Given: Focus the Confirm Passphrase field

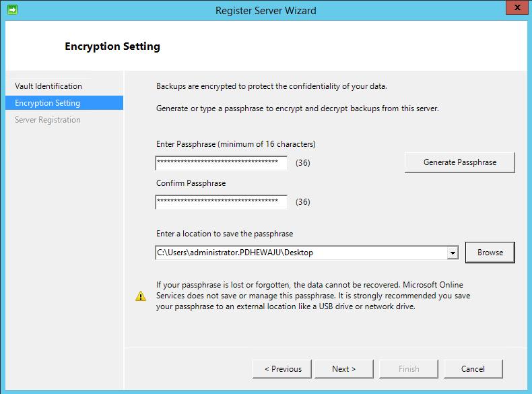Looking at the screenshot, I should (221, 202).
